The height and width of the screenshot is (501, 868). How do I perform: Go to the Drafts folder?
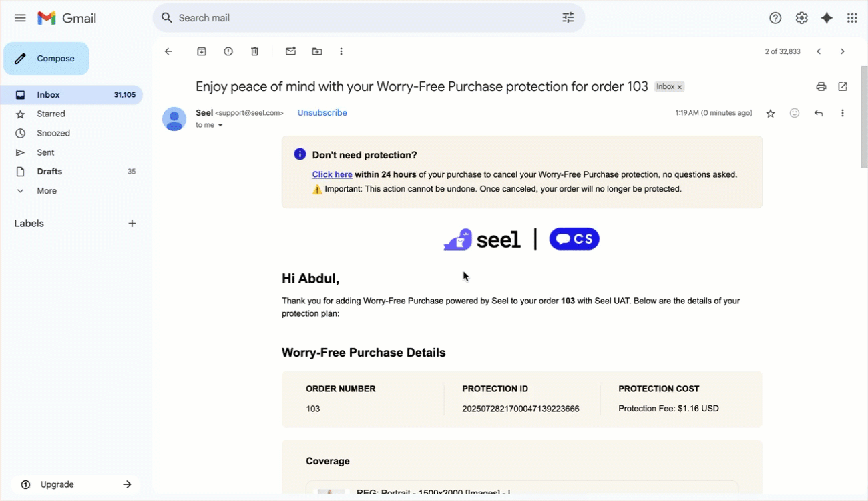pyautogui.click(x=49, y=172)
